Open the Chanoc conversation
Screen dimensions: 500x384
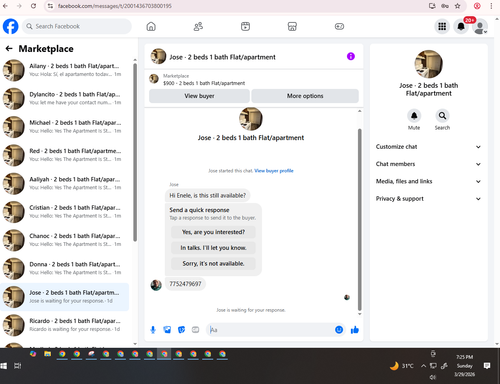[65, 240]
